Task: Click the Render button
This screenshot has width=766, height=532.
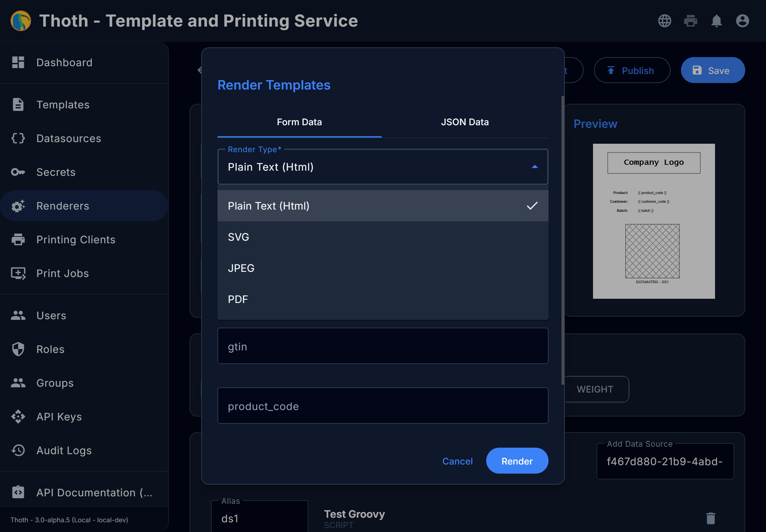Action: click(x=517, y=461)
